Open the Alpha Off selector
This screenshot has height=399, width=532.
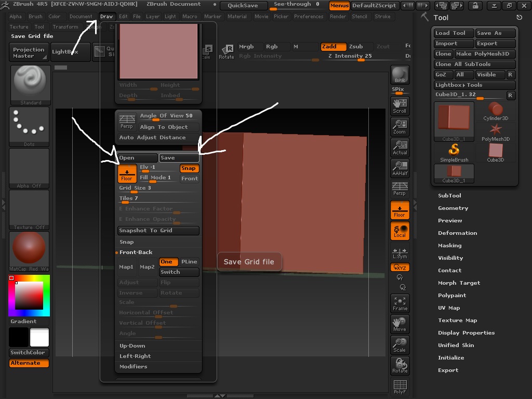[29, 168]
